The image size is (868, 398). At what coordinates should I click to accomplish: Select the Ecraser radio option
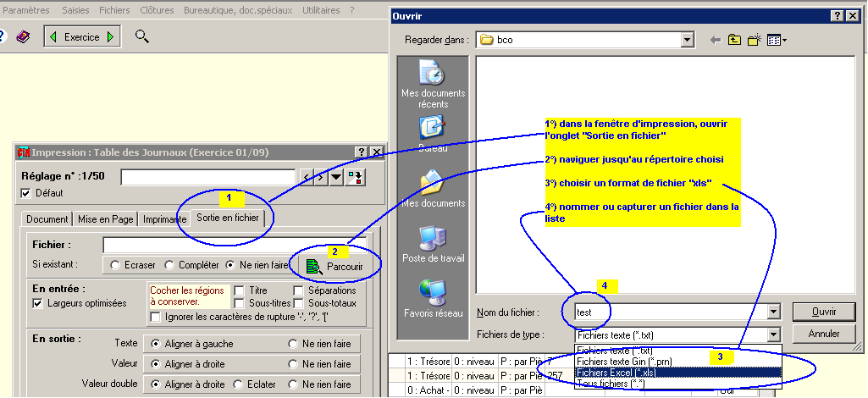(x=115, y=265)
